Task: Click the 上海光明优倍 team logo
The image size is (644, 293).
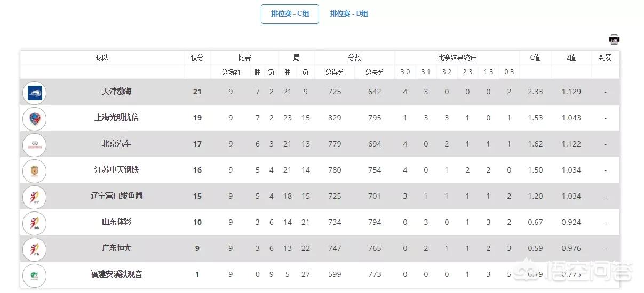Action: point(35,119)
